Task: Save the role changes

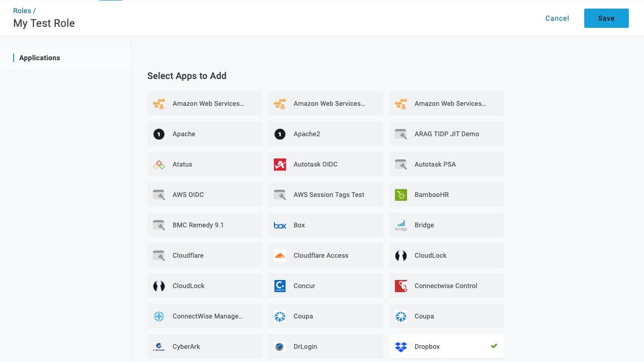Action: click(606, 18)
